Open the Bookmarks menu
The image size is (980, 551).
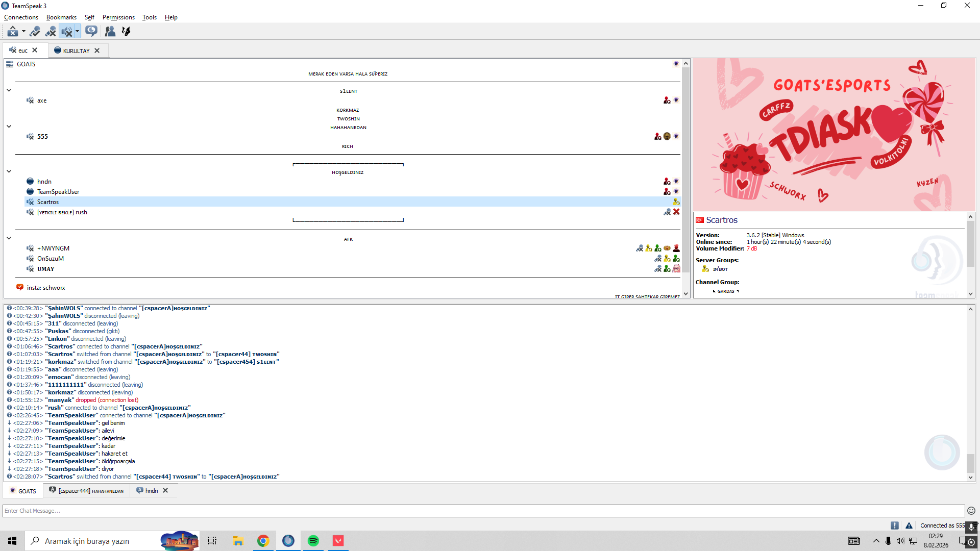click(61, 17)
